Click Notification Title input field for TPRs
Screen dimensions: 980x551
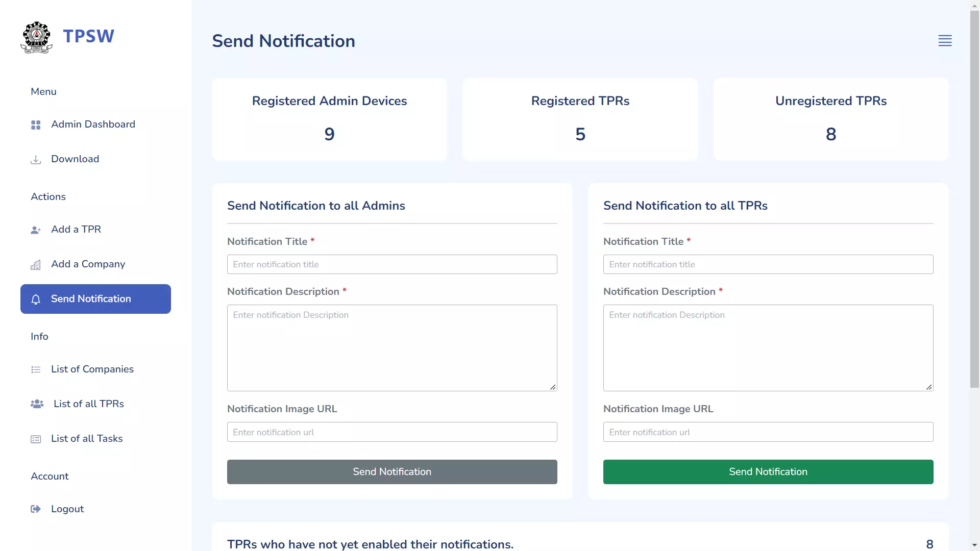pos(768,264)
